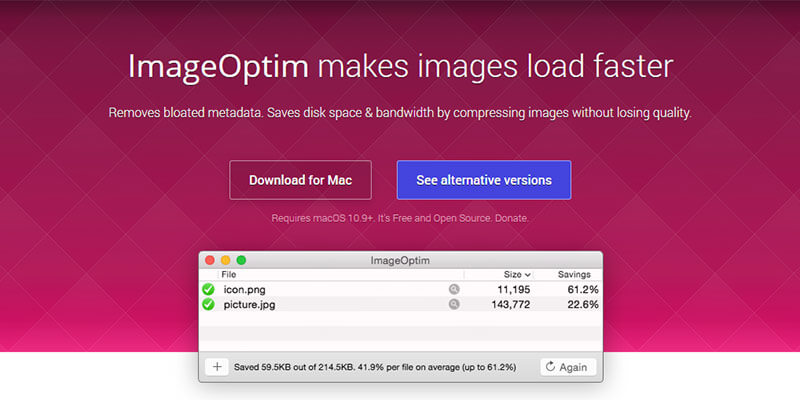Screen dimensions: 800x400
Task: Click green checkmark beside icon.png
Action: [208, 289]
